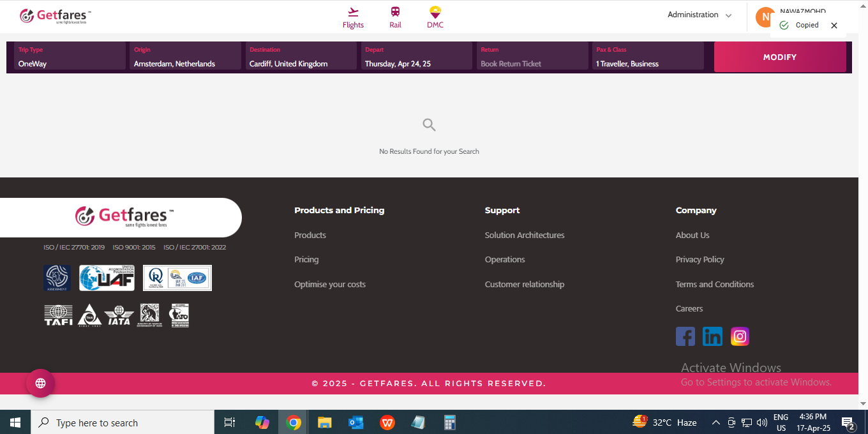Screen dimensions: 868x434
Task: Open the LinkedIn page icon
Action: 712,336
